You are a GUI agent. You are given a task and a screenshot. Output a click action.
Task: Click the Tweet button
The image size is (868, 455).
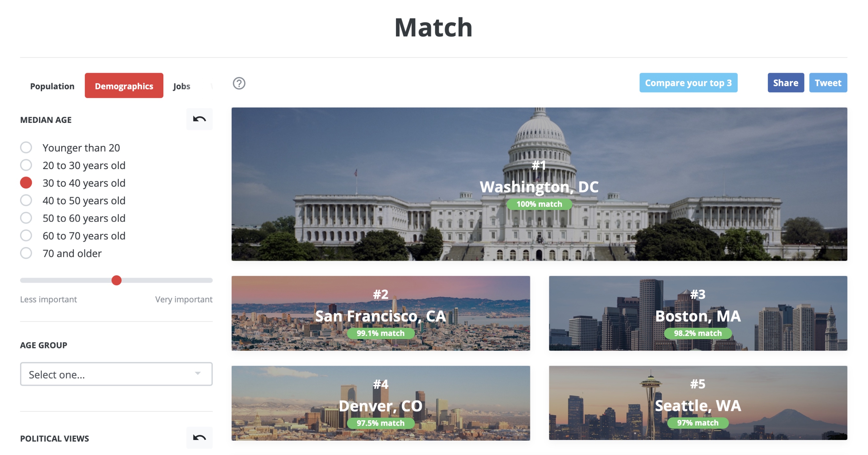click(828, 83)
